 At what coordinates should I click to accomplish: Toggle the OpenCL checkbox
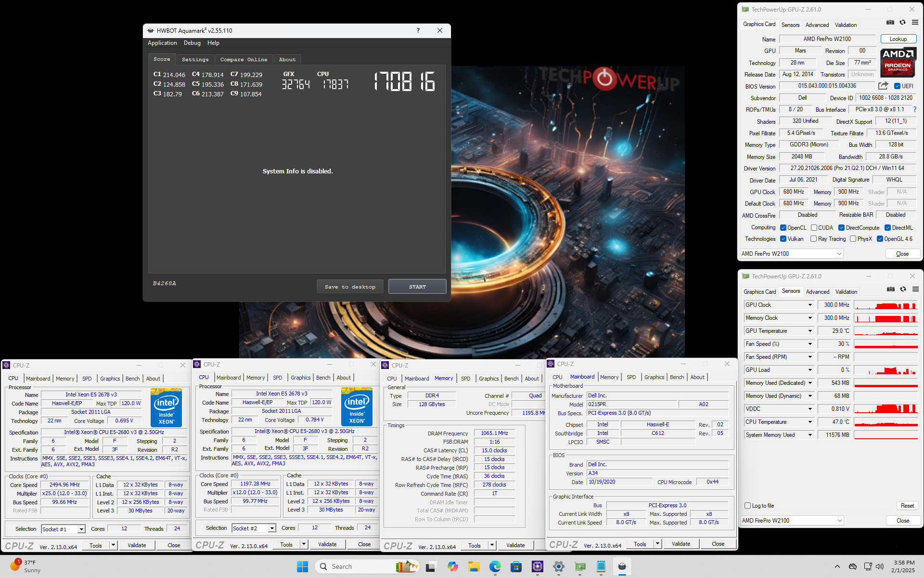point(783,228)
